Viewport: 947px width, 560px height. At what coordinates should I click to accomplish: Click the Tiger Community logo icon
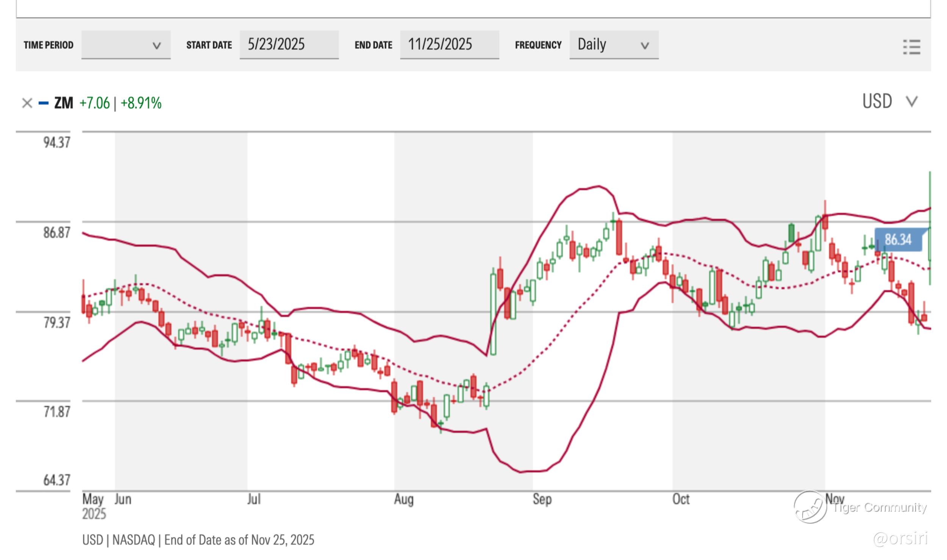tap(810, 507)
